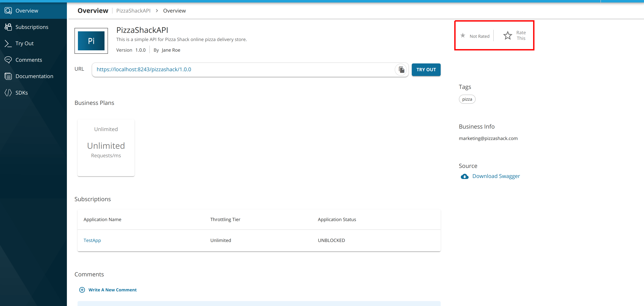Select the pizza tag chip
The width and height of the screenshot is (644, 306).
(467, 99)
